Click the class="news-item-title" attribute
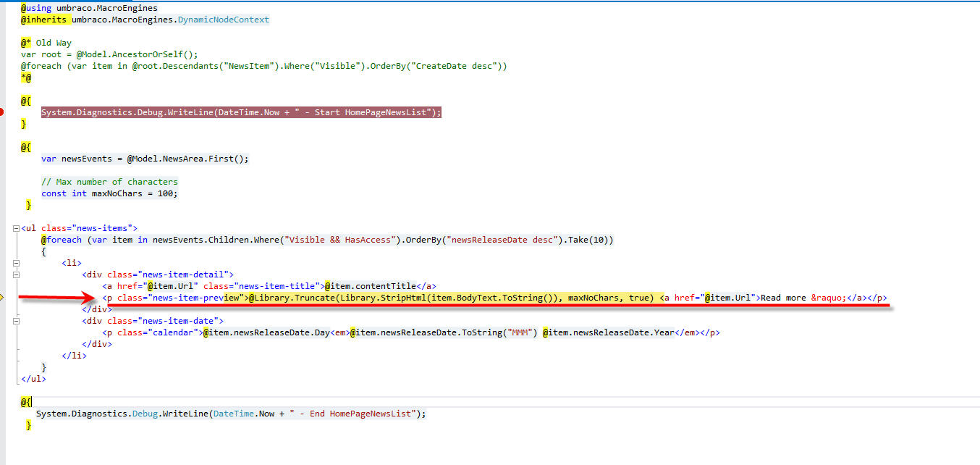This screenshot has height=465, width=980. tap(262, 286)
